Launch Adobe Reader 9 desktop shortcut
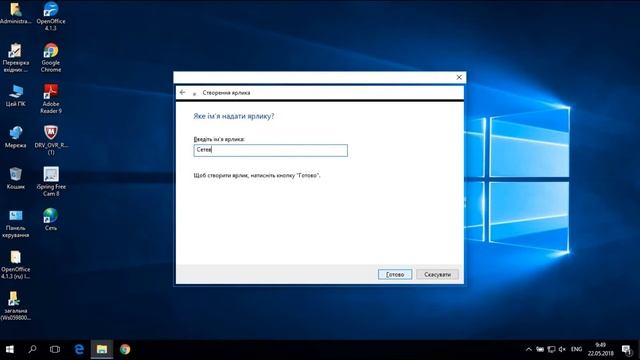The image size is (640, 360). click(51, 99)
